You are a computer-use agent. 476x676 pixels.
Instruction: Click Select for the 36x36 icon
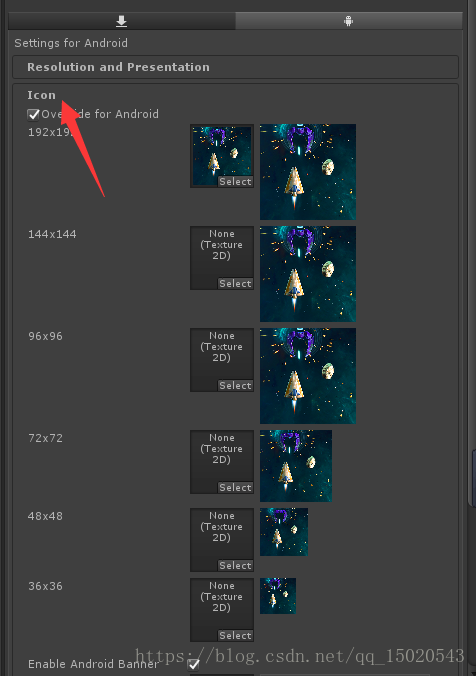[x=235, y=635]
